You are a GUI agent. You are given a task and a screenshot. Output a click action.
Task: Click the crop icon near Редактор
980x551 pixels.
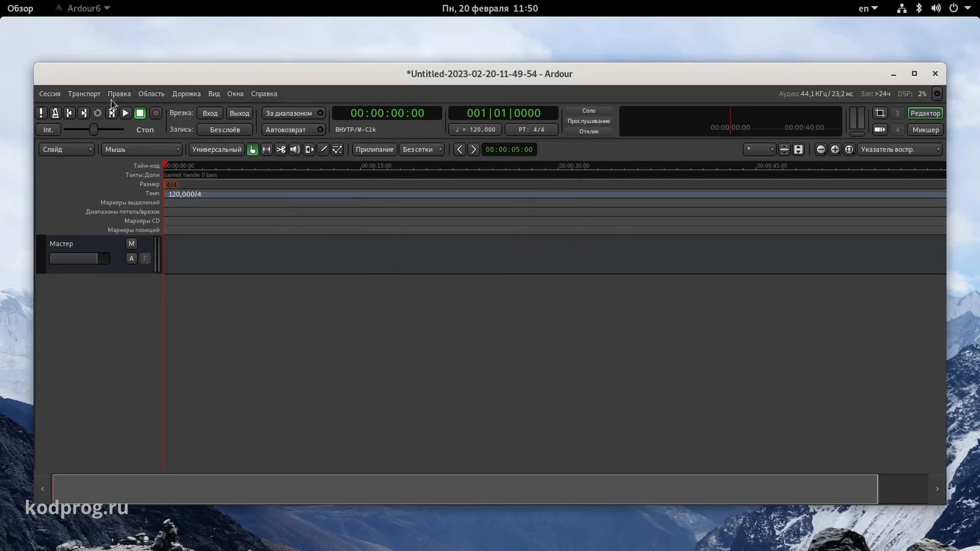[x=880, y=113]
